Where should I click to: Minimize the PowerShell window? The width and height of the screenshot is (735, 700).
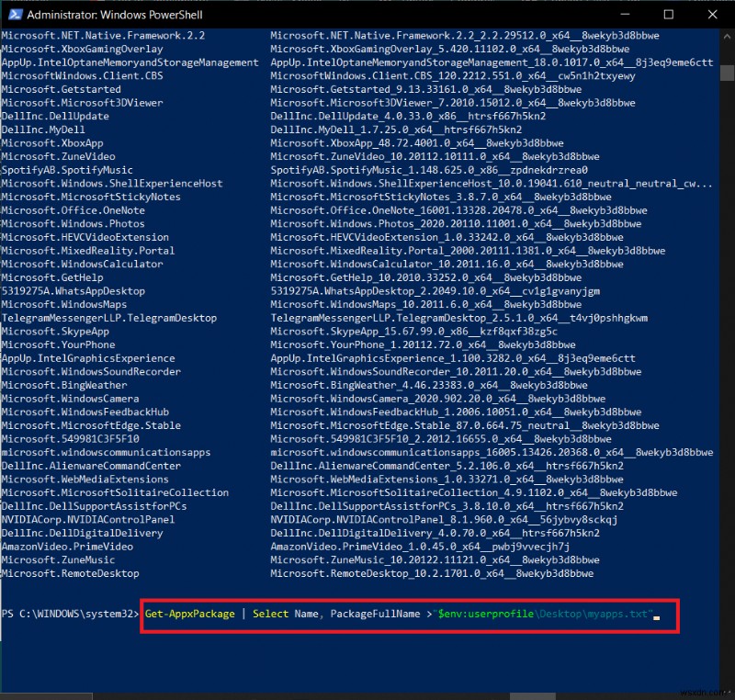(625, 15)
